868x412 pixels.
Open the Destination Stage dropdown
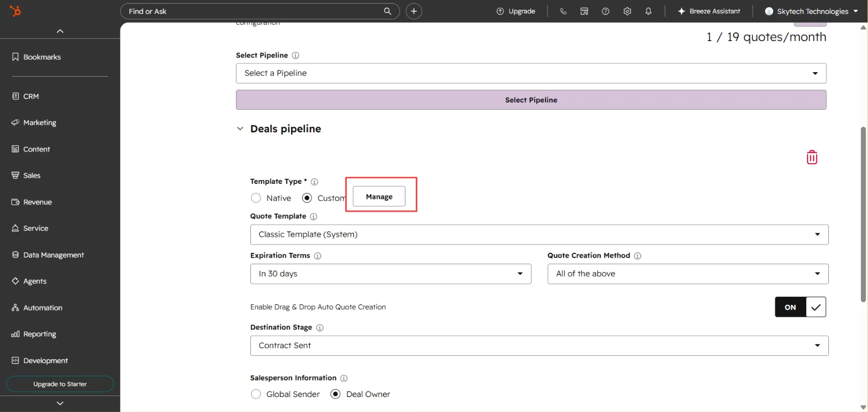[539, 346]
